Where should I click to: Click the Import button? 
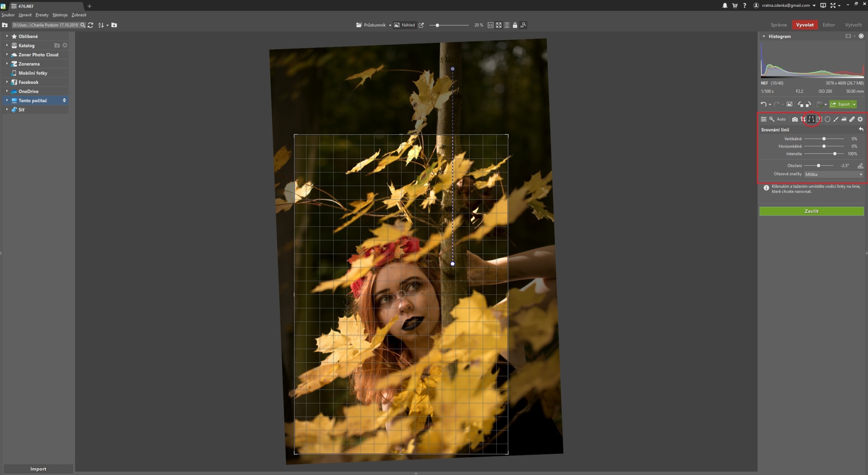coord(38,469)
